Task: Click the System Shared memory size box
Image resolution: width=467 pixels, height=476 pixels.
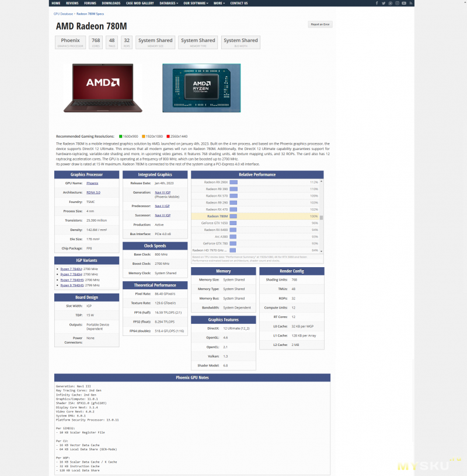Action: (155, 42)
